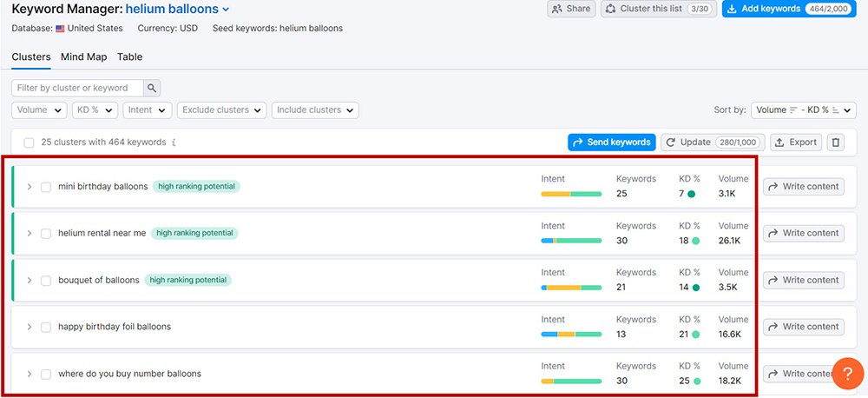The image size is (868, 398).
Task: Click the Update button
Action: pos(713,143)
